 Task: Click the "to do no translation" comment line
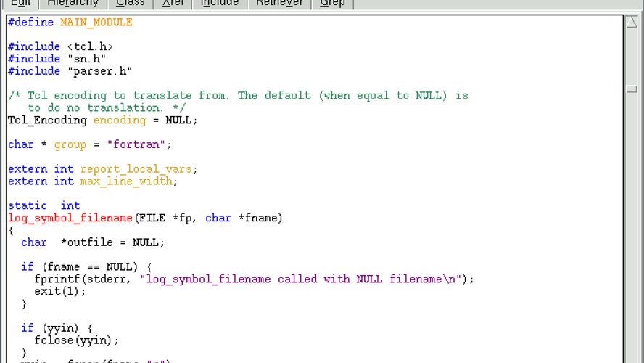click(107, 107)
